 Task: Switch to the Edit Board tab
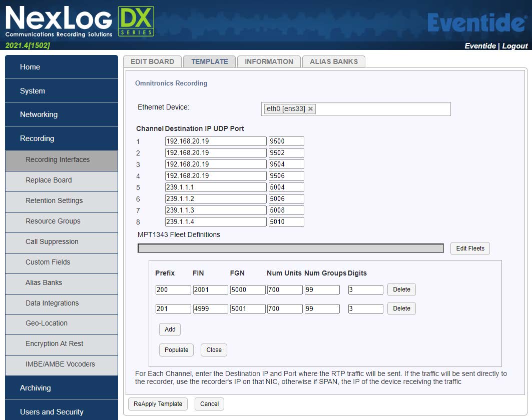click(x=152, y=61)
